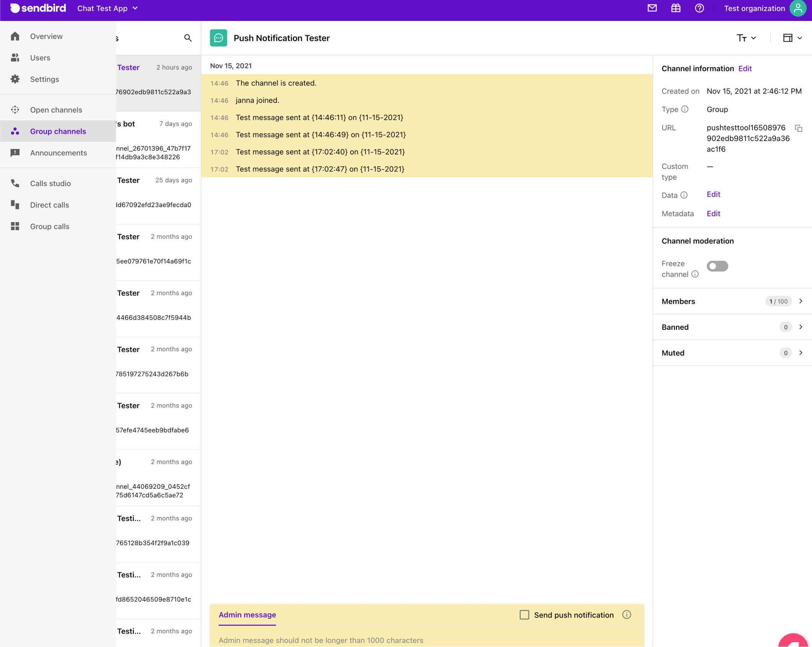Click Push Notification Tester title
Viewport: 812px width, 647px height.
281,38
